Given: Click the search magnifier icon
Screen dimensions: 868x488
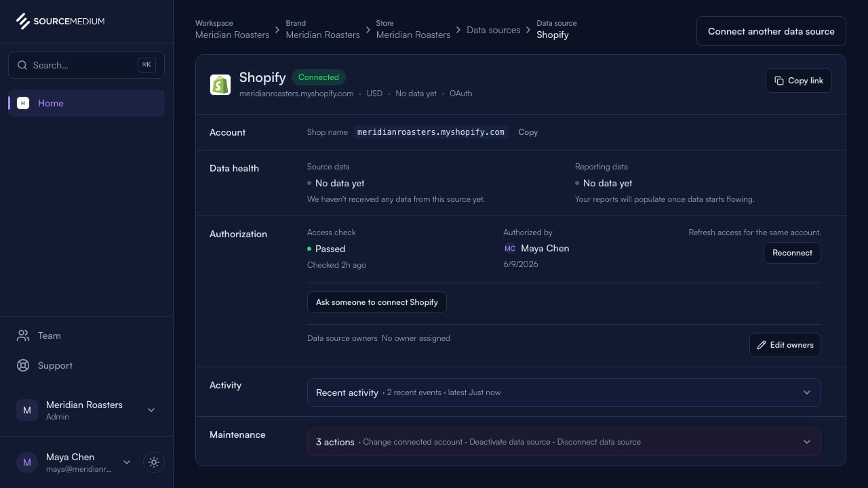Looking at the screenshot, I should click(x=22, y=65).
